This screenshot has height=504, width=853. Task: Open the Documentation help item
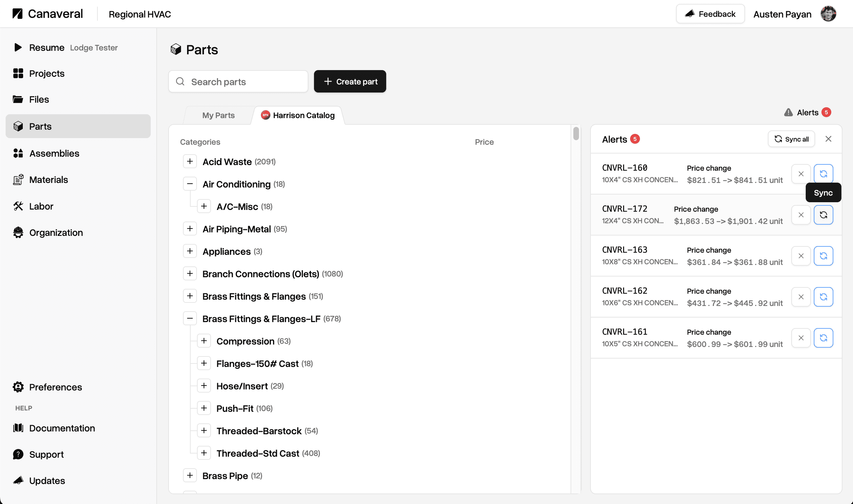78,428
